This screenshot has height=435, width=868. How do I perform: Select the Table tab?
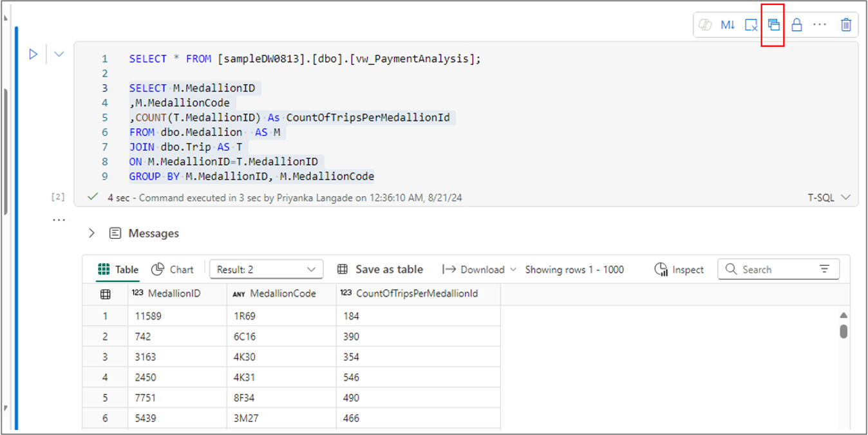pyautogui.click(x=118, y=270)
